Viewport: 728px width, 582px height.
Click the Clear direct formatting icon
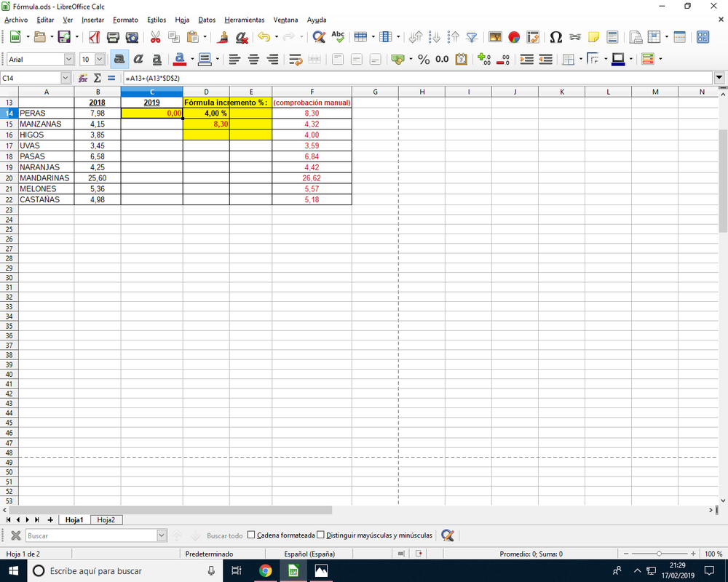pyautogui.click(x=242, y=36)
